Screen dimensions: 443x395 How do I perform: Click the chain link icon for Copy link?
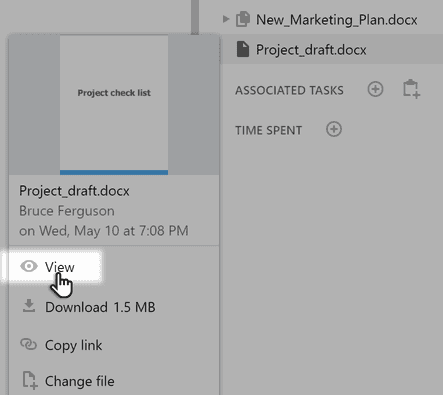click(29, 344)
